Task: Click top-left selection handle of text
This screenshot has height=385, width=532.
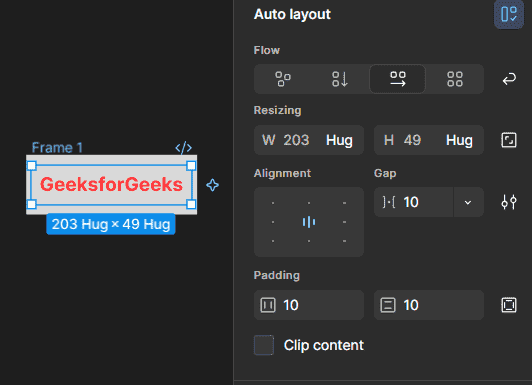Action: click(x=32, y=166)
